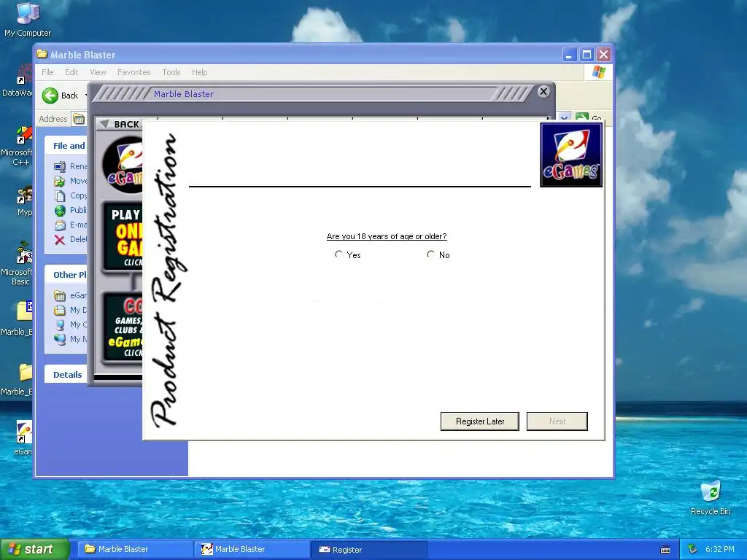
Task: Click the Go arrow button in Explorer
Action: 581,117
